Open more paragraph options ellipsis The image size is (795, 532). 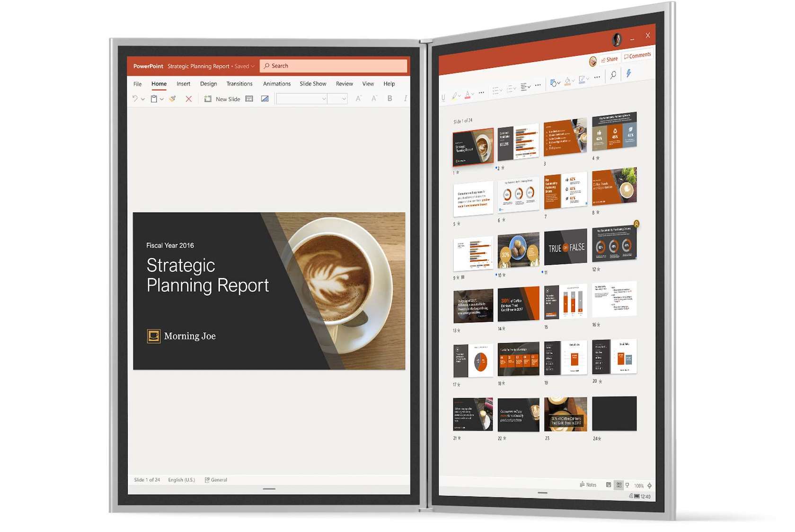(538, 85)
